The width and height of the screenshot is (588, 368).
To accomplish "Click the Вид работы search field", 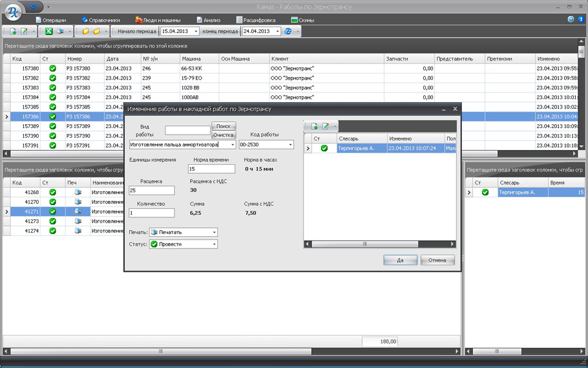I will pyautogui.click(x=187, y=130).
